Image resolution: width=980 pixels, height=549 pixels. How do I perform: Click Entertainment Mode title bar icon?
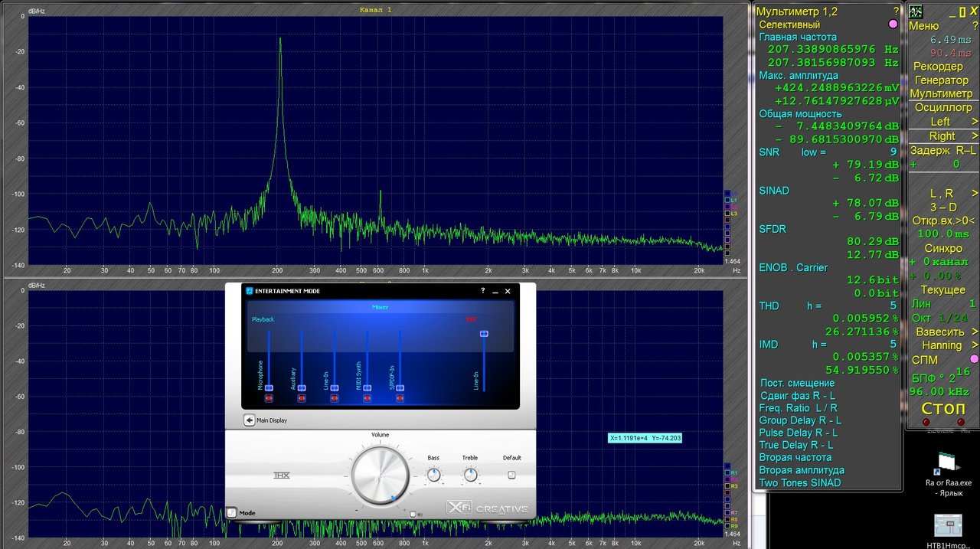point(249,291)
